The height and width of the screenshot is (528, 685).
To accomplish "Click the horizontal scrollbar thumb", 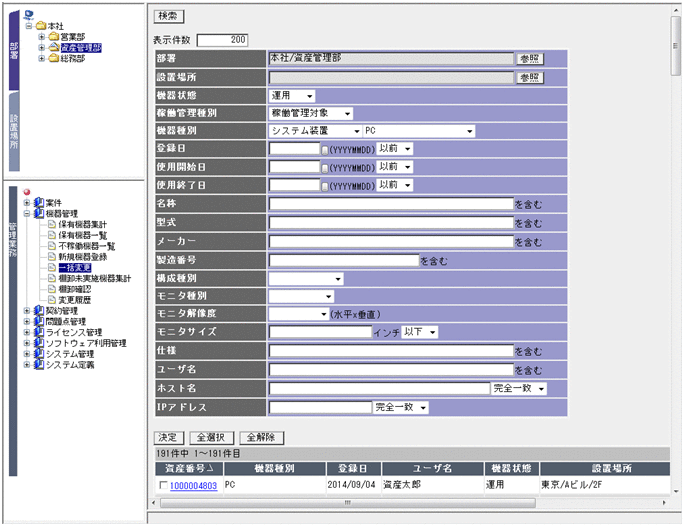I will [347, 503].
